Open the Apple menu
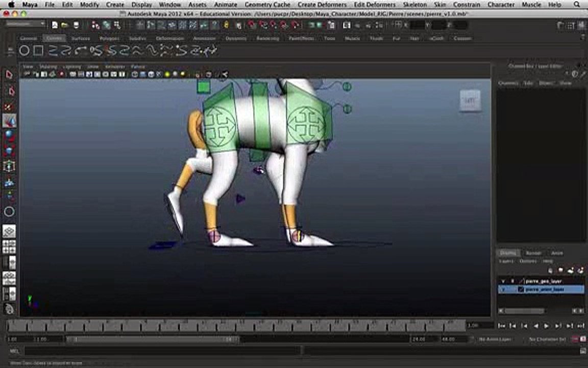The image size is (588, 368). (x=11, y=5)
